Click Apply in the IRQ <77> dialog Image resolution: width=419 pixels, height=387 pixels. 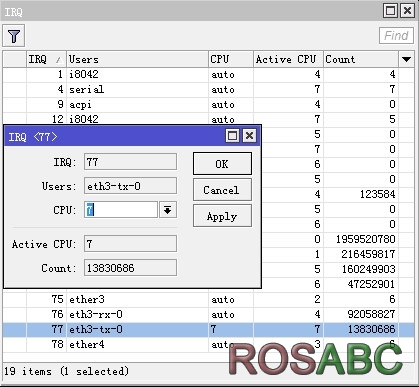(222, 216)
